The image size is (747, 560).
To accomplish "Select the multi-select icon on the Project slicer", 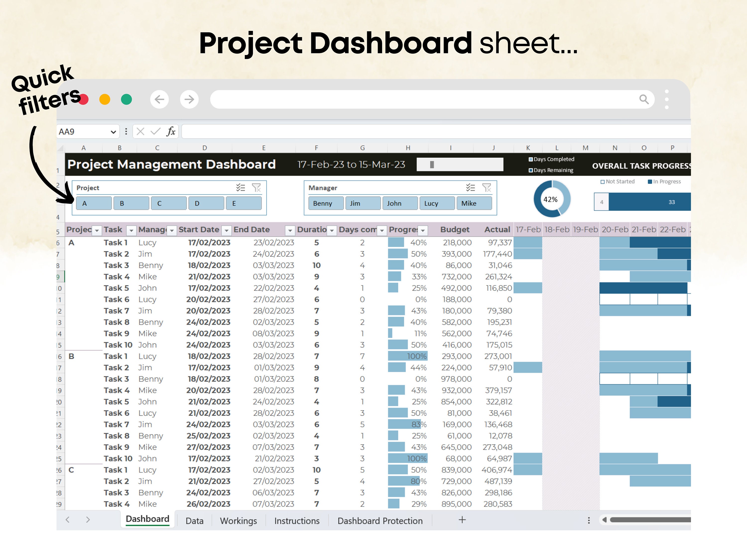I will click(x=241, y=188).
